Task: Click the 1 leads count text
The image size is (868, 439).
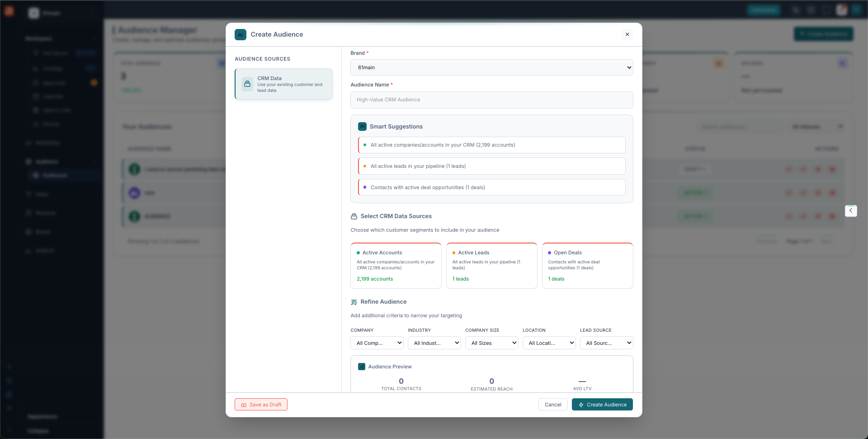Action: (461, 279)
